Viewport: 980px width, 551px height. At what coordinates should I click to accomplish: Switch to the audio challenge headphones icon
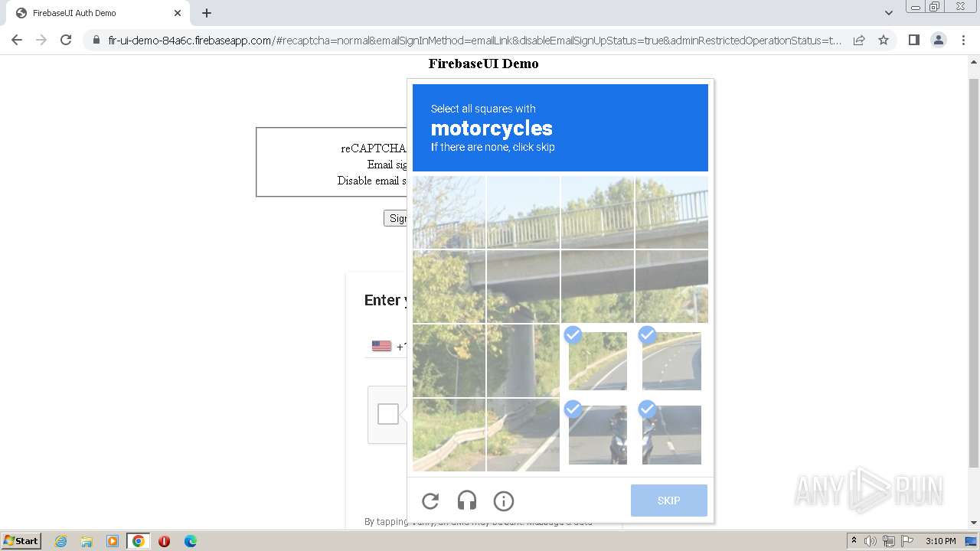(x=467, y=501)
